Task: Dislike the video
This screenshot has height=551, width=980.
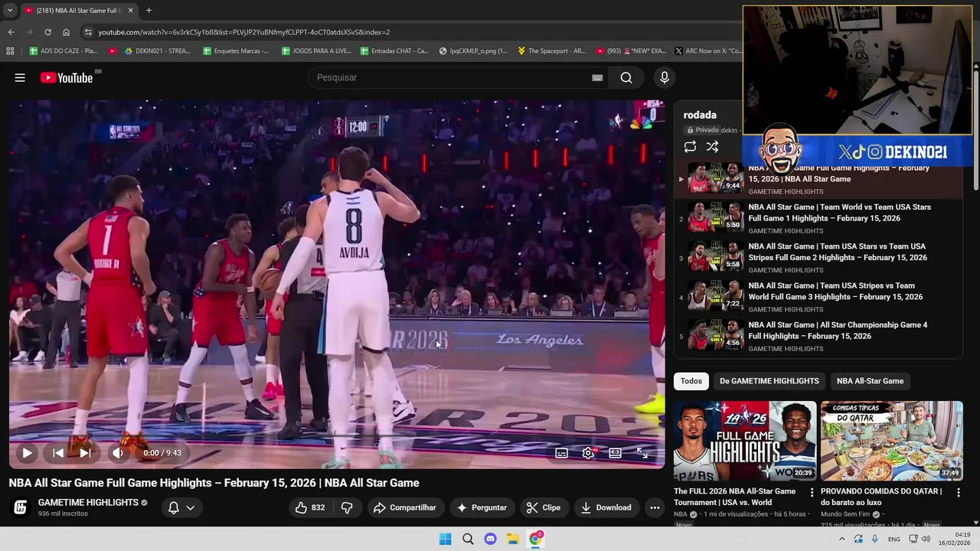Action: (x=347, y=507)
